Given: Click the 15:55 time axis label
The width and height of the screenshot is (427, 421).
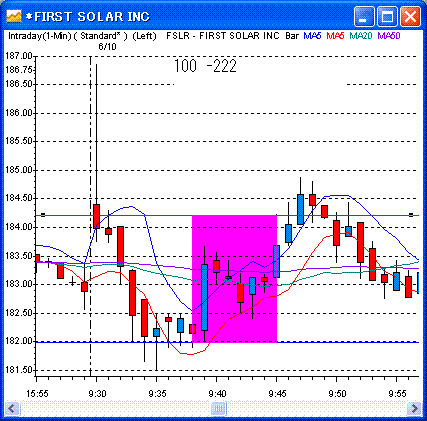Looking at the screenshot, I should [x=37, y=394].
